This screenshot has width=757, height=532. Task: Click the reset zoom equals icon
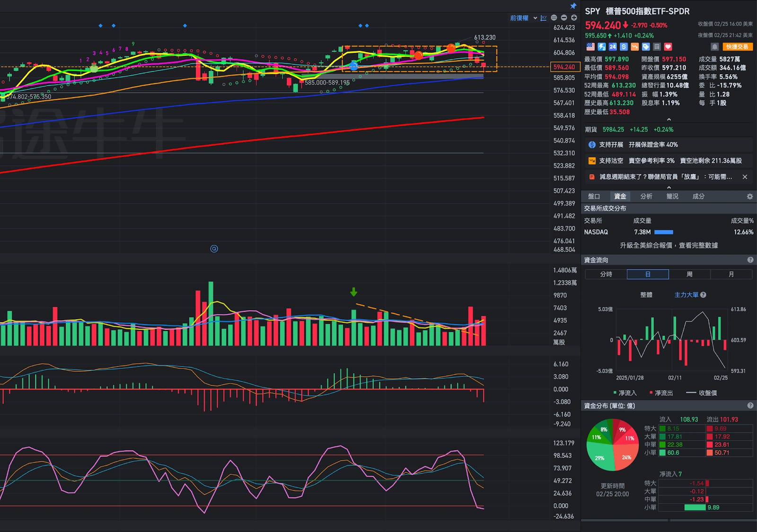(x=554, y=18)
